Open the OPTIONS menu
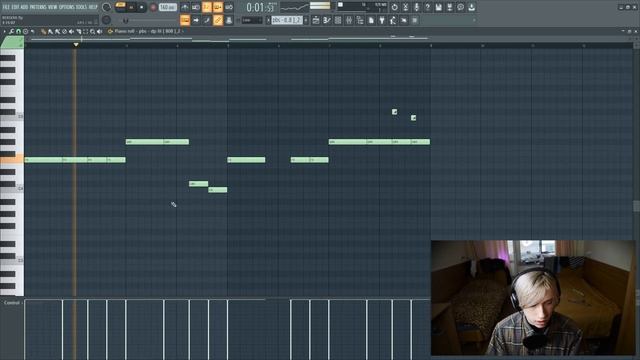This screenshot has height=360, width=640. [x=67, y=7]
